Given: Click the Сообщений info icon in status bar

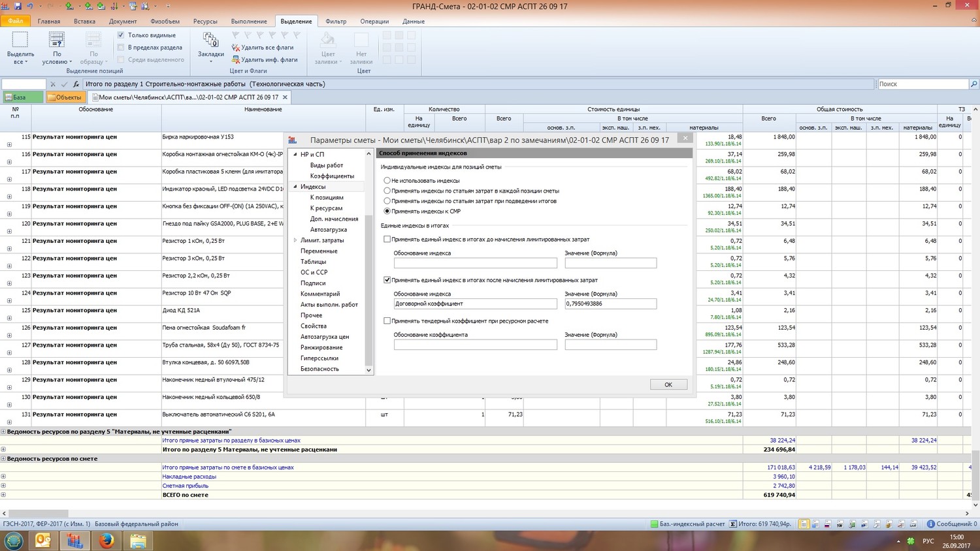Looking at the screenshot, I should pos(931,524).
